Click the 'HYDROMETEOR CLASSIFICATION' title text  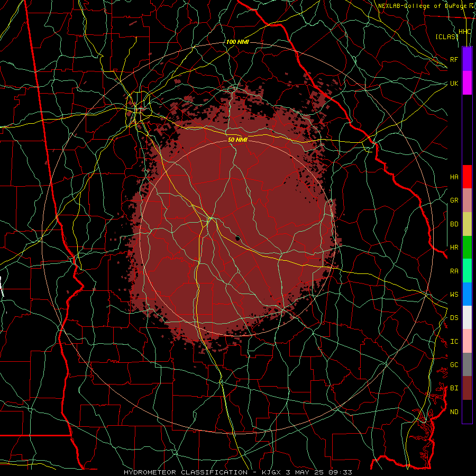(x=186, y=472)
